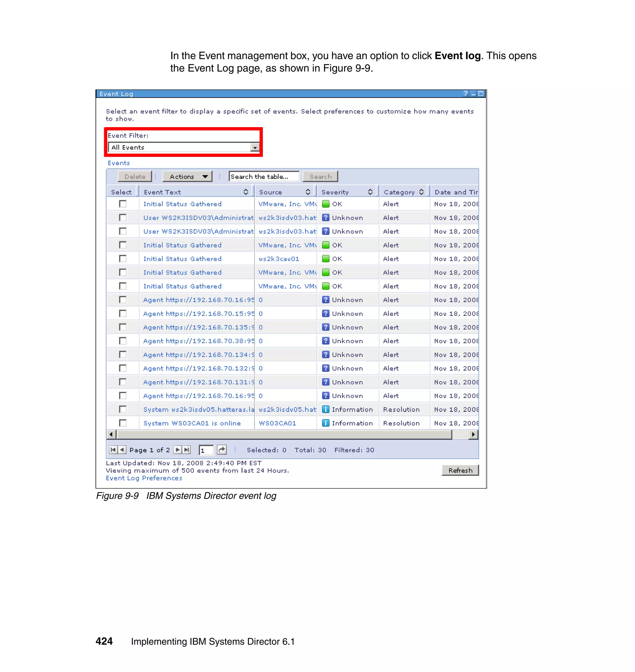Click Unknown icon in 192.168.70.131 agent row
Viewport: 635px width, 672px height.
pyautogui.click(x=326, y=382)
